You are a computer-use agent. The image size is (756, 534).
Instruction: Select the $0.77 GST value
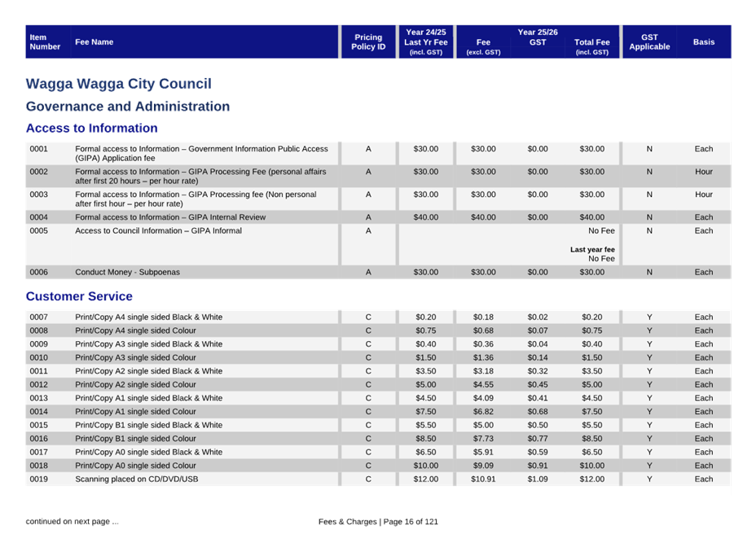click(x=538, y=439)
